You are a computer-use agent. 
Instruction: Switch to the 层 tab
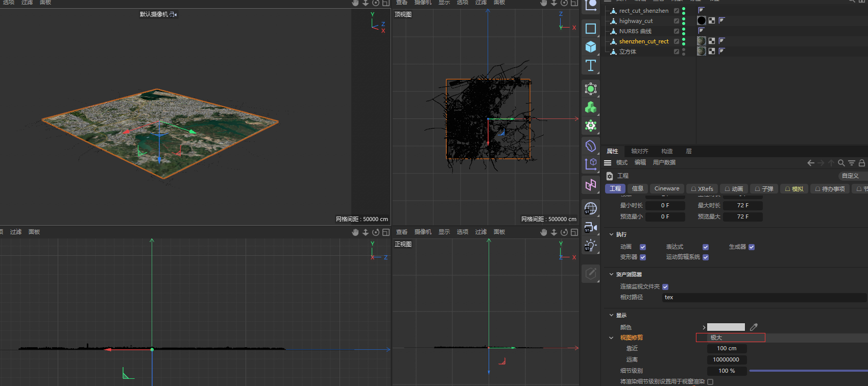[689, 151]
